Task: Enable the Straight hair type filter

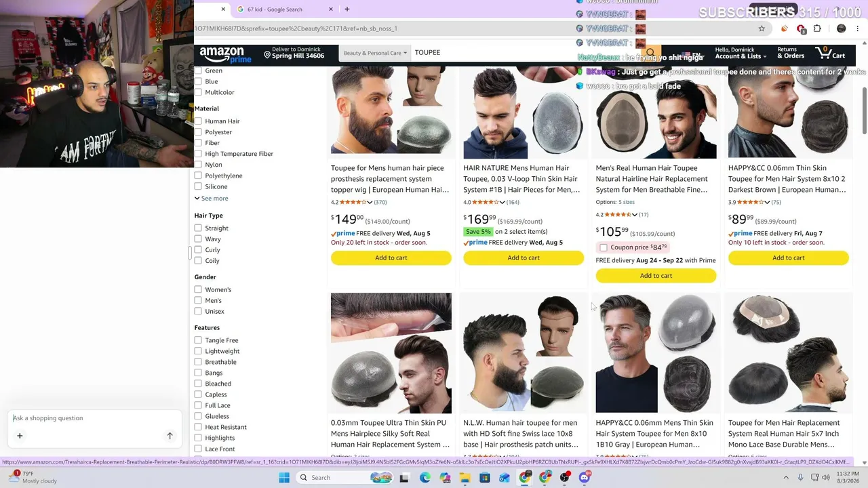Action: [198, 228]
